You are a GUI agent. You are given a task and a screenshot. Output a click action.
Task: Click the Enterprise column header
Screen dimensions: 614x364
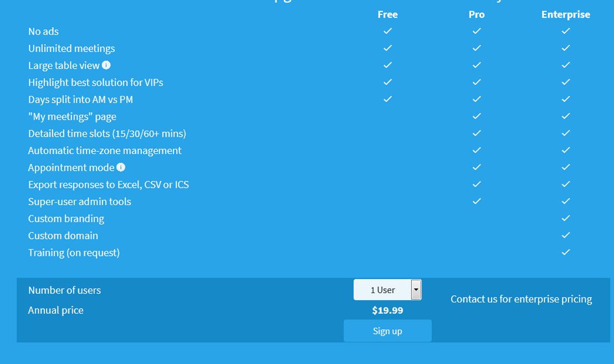[565, 14]
